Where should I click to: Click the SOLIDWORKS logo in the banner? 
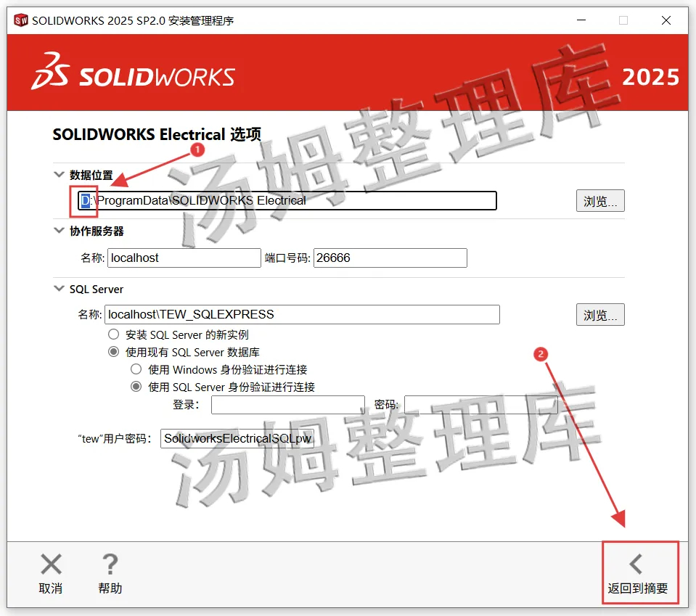tap(133, 71)
